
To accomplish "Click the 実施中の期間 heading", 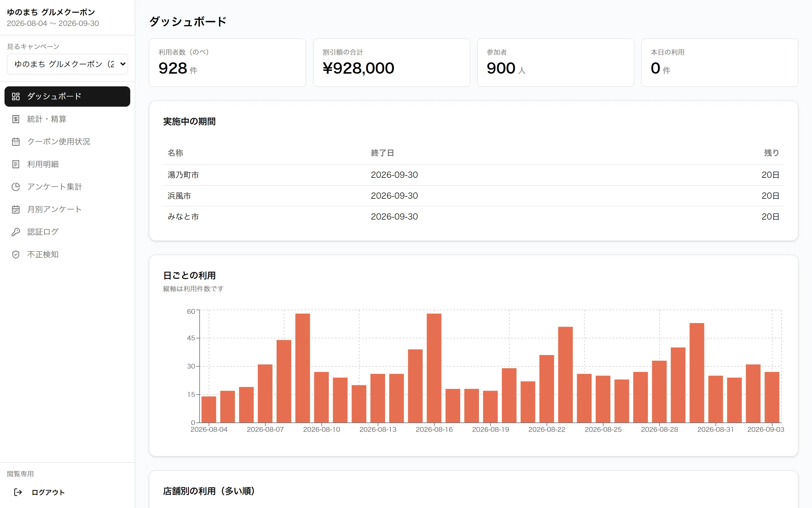I will 189,121.
